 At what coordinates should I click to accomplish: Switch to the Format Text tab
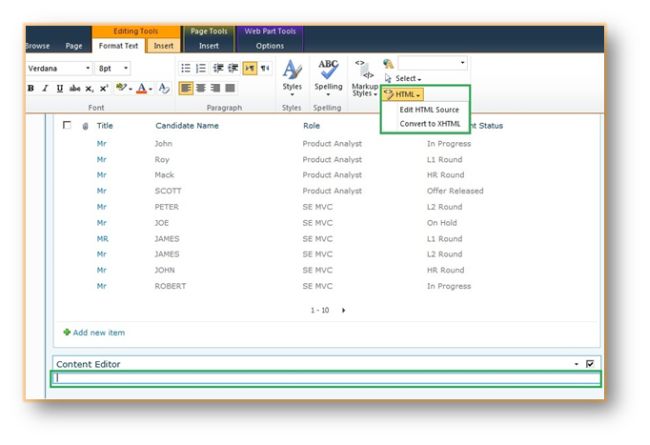click(118, 46)
